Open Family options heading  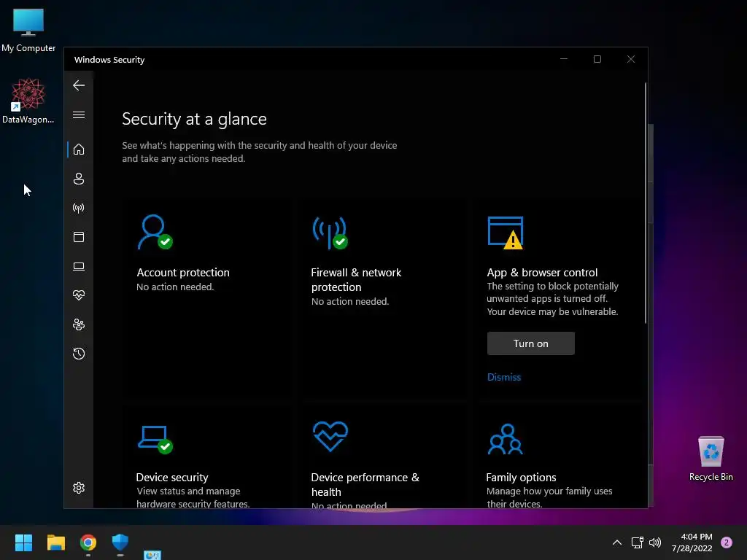[521, 477]
